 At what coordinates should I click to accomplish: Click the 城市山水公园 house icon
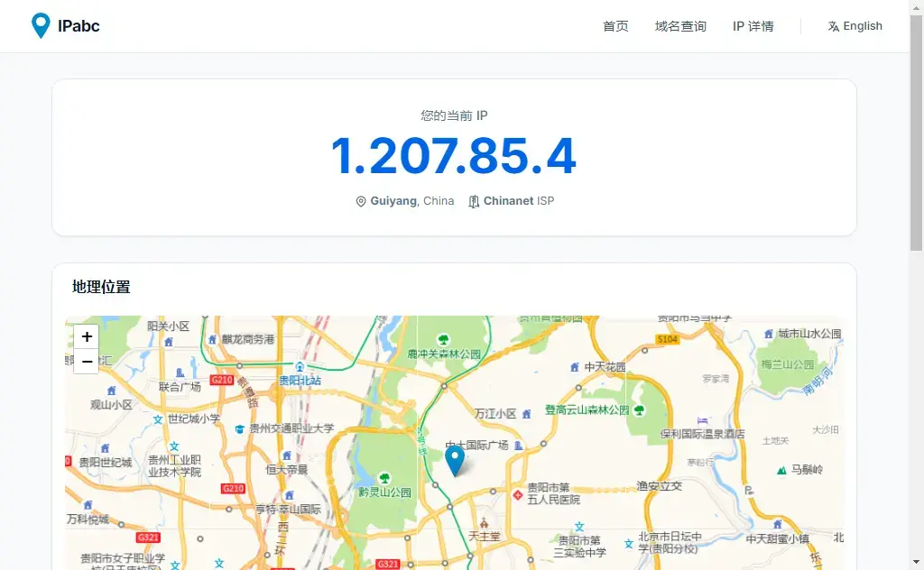coord(769,334)
